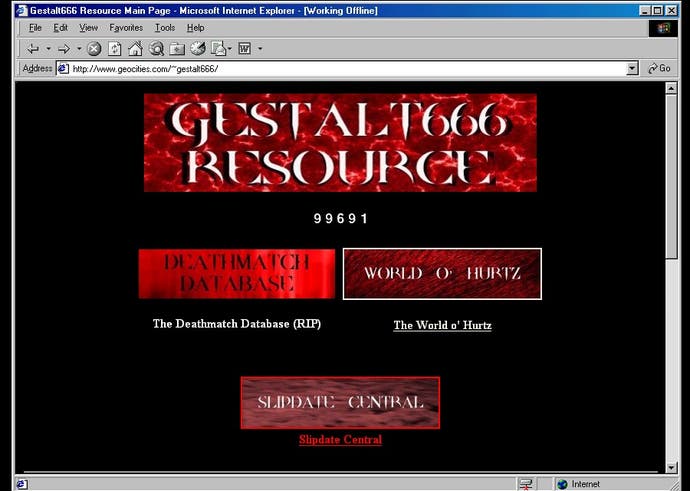This screenshot has height=491, width=690.
Task: Minimize the Internet Explorer window
Action: pos(645,10)
